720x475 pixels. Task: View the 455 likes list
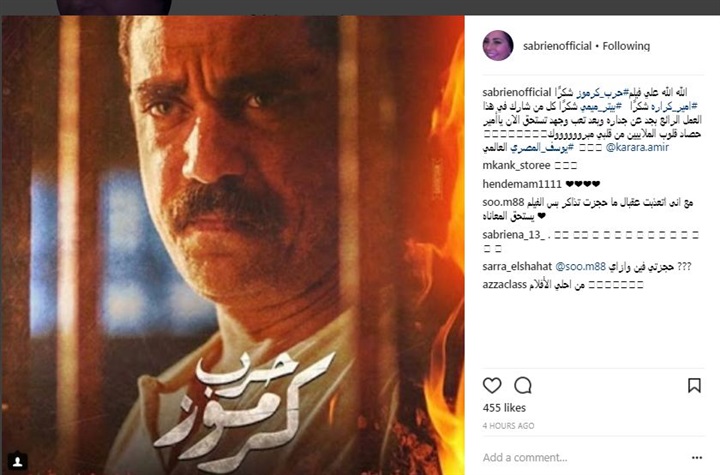click(x=504, y=407)
